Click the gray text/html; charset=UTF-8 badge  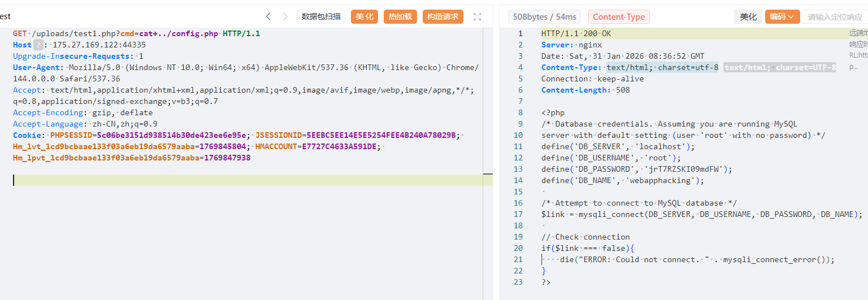(x=780, y=68)
